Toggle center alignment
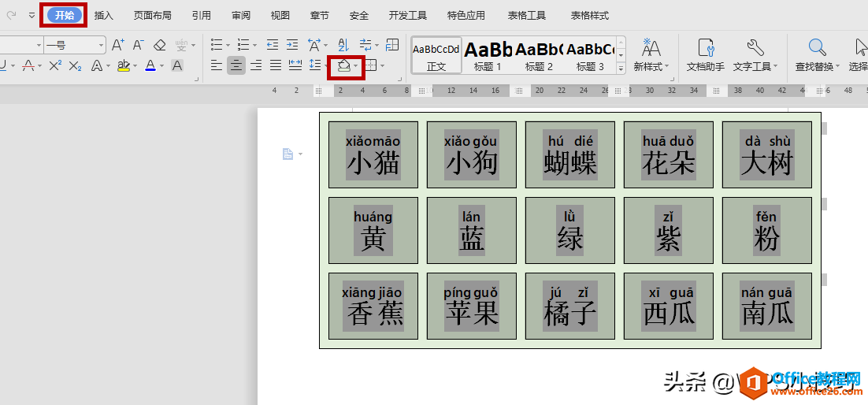This screenshot has height=405, width=868. point(236,66)
